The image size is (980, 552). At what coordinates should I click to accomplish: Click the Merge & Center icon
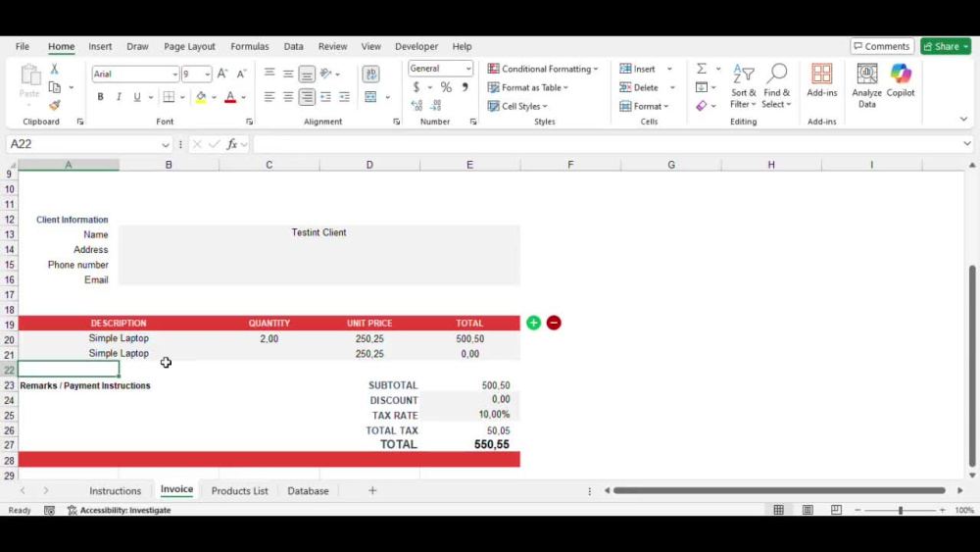pos(370,97)
